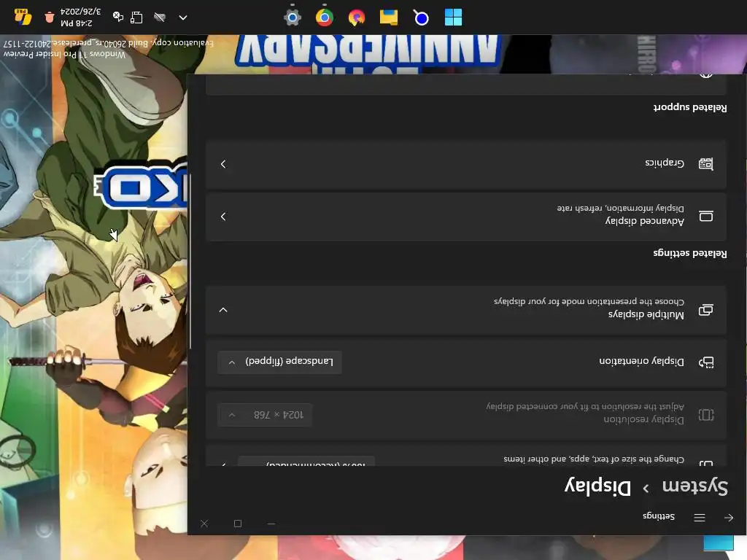Open Graphics settings via its chevron
The width and height of the screenshot is (747, 560).
pyautogui.click(x=223, y=164)
